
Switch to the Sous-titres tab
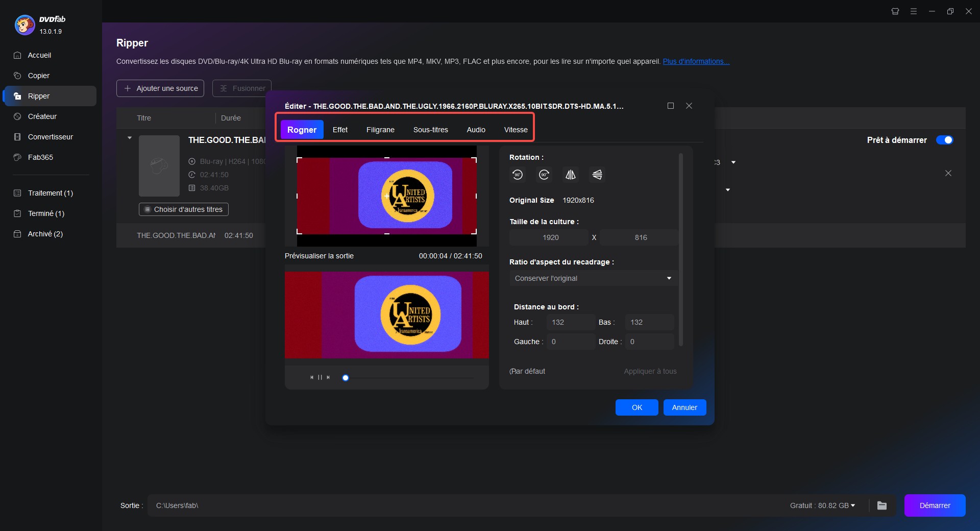point(431,130)
